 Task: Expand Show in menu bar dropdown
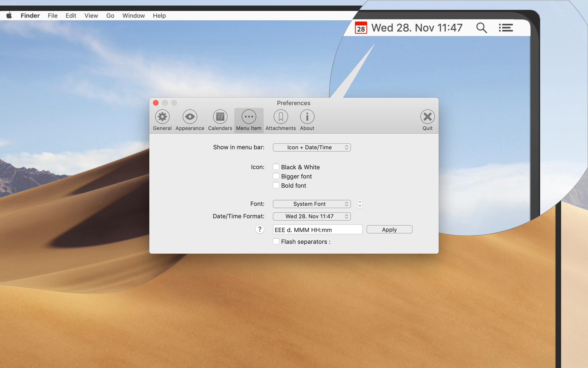[x=312, y=147]
